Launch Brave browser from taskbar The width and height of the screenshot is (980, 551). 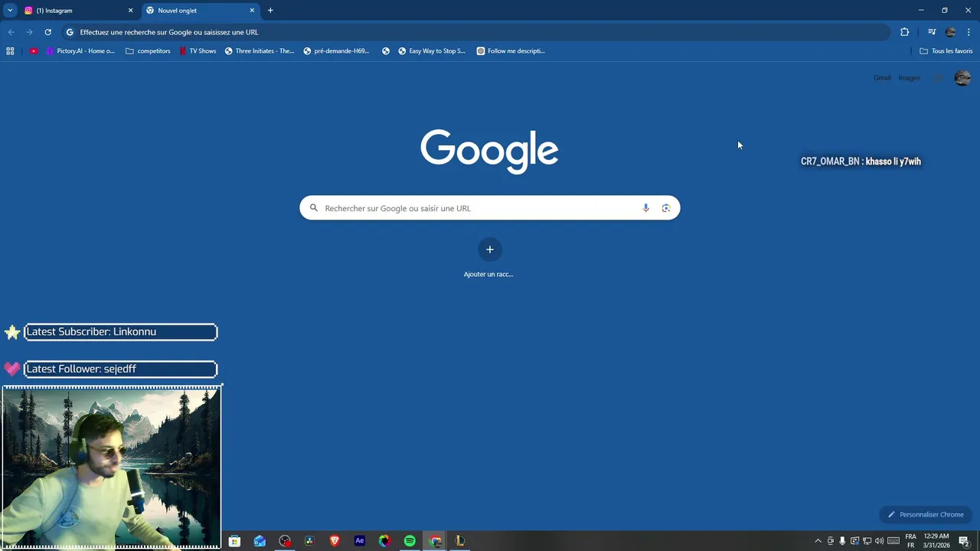point(335,541)
